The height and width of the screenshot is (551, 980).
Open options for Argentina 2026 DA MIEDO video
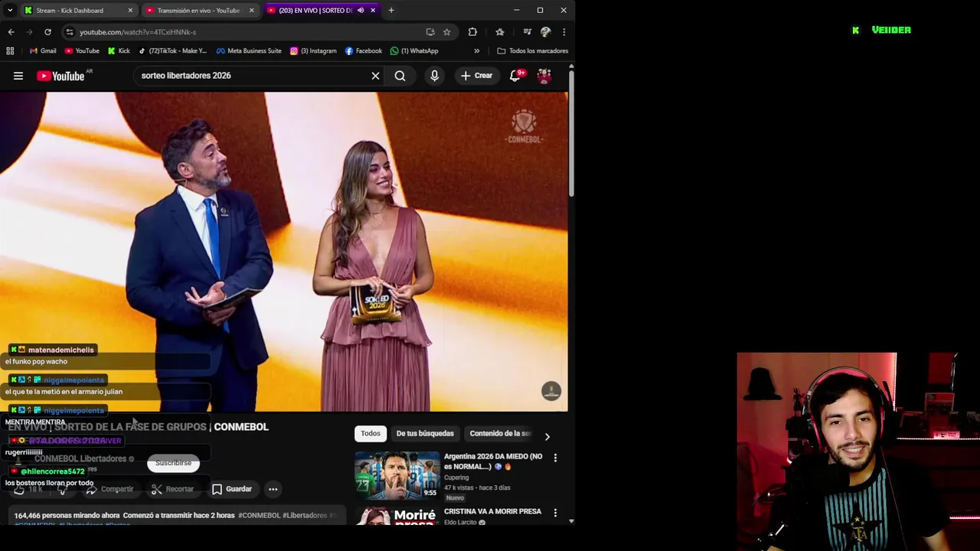[555, 458]
